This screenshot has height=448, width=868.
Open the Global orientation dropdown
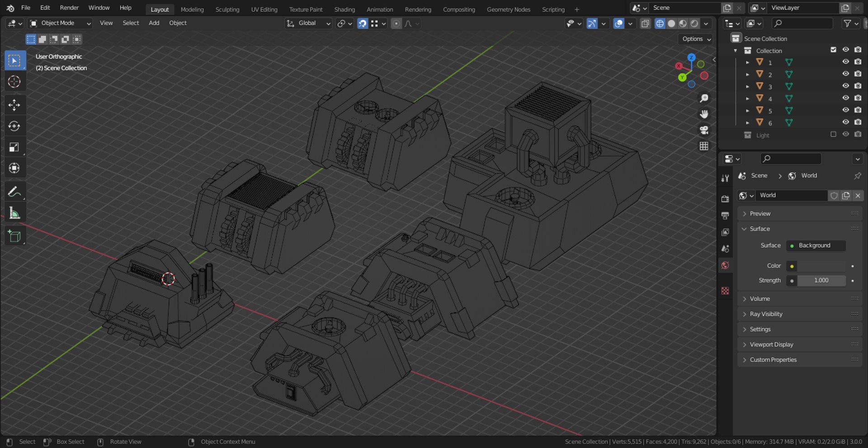point(309,24)
